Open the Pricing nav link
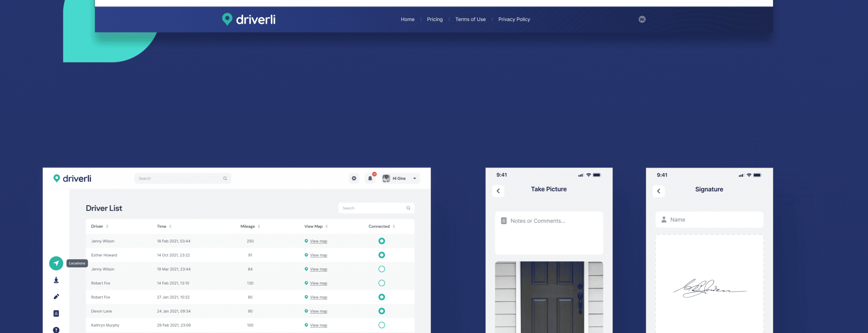 coord(435,19)
